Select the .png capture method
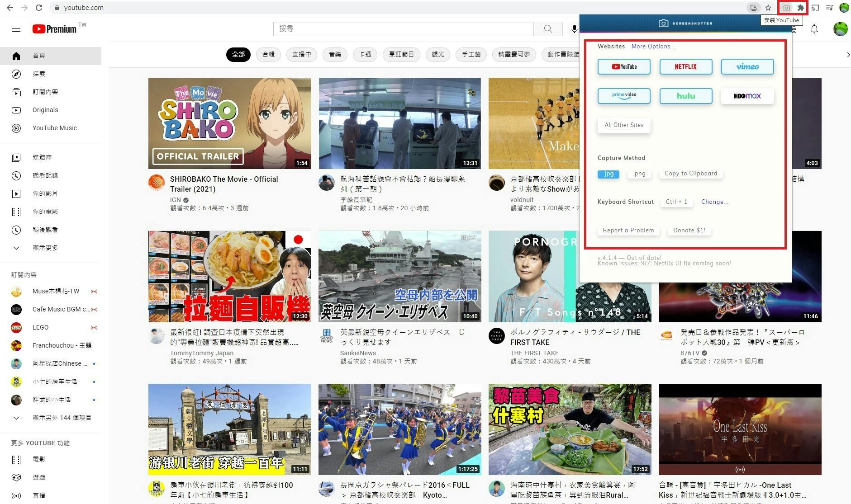 pyautogui.click(x=639, y=174)
